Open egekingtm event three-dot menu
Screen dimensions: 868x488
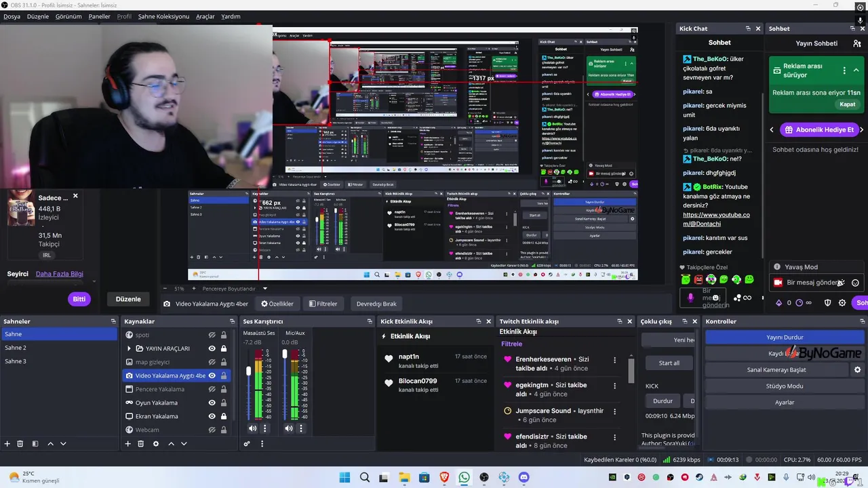[x=615, y=386]
